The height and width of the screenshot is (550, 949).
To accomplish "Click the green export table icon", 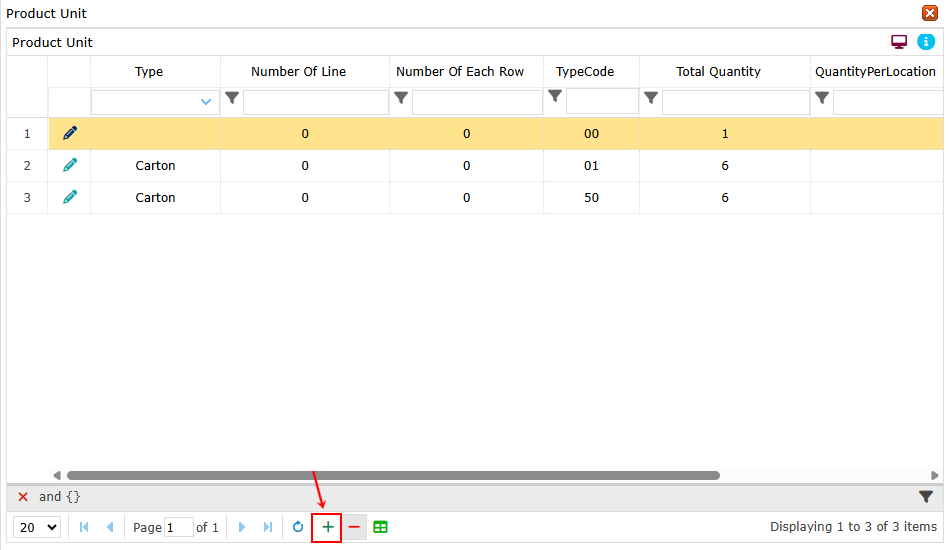I will (380, 527).
